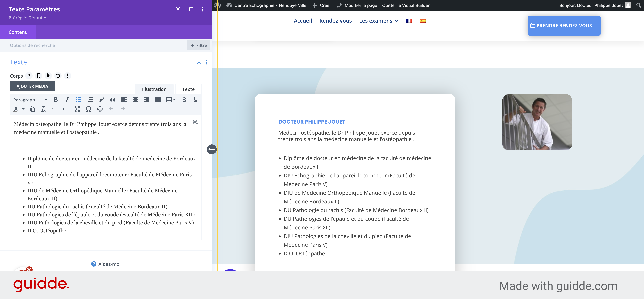The image size is (644, 299).
Task: Insert or edit a link
Action: pyautogui.click(x=101, y=100)
